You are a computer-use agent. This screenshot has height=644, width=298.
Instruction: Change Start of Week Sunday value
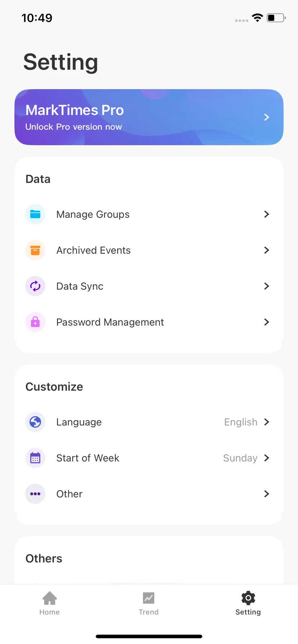click(240, 458)
